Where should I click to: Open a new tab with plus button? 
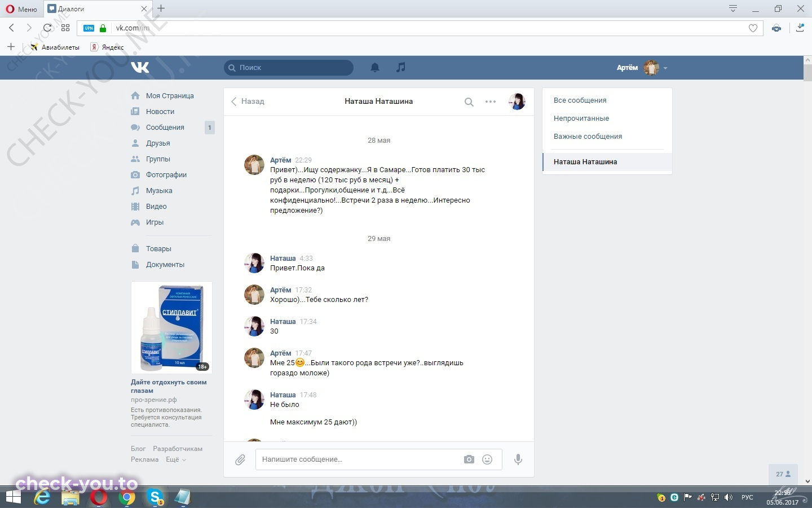(161, 8)
